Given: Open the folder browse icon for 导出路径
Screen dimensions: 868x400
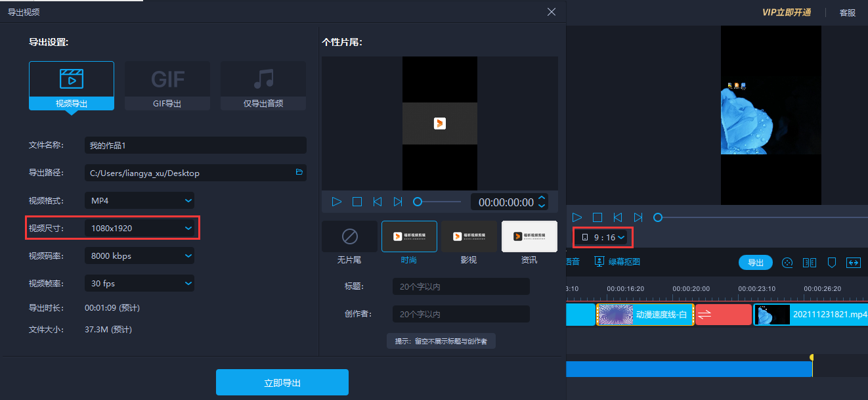Looking at the screenshot, I should (x=299, y=173).
